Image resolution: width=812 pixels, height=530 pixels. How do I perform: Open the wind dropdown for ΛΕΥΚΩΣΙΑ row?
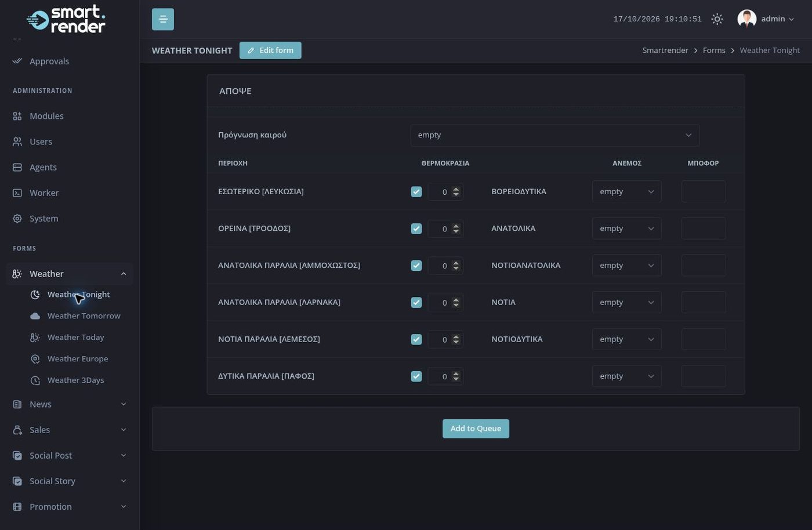626,191
